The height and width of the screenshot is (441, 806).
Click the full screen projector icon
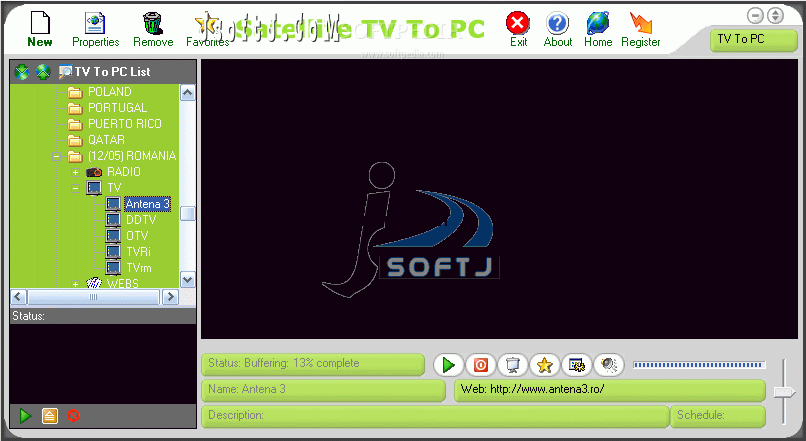512,365
